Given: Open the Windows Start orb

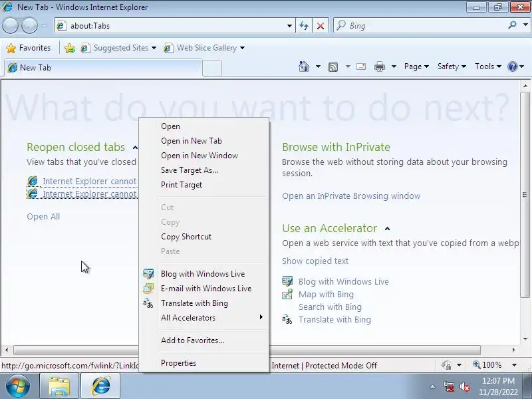Looking at the screenshot, I should coord(17,386).
